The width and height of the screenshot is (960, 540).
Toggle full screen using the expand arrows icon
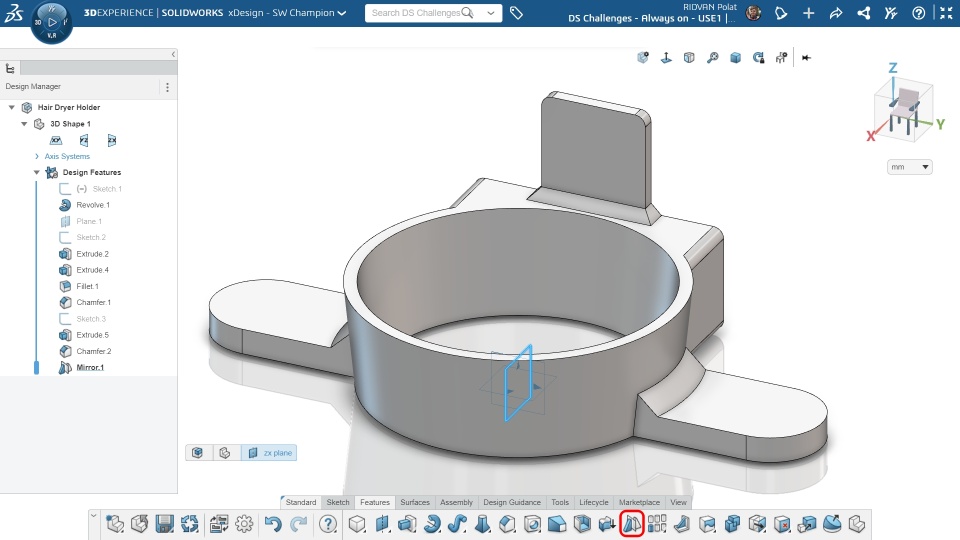click(946, 13)
